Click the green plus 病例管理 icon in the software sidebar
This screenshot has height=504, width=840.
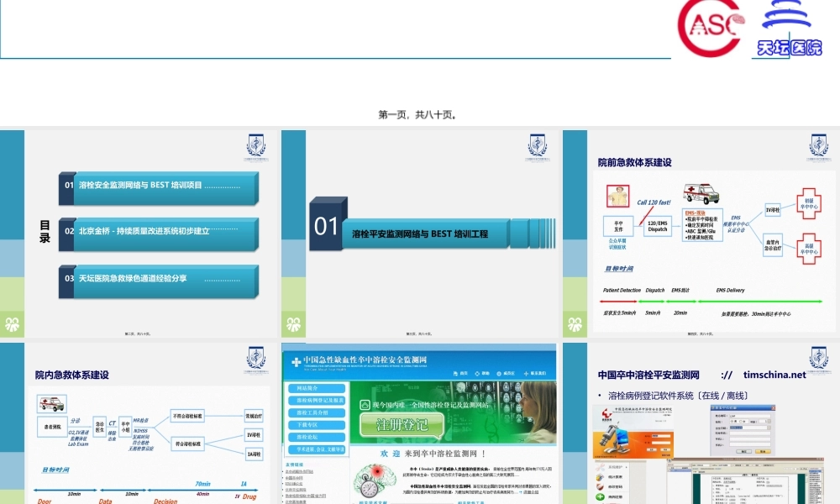600,496
